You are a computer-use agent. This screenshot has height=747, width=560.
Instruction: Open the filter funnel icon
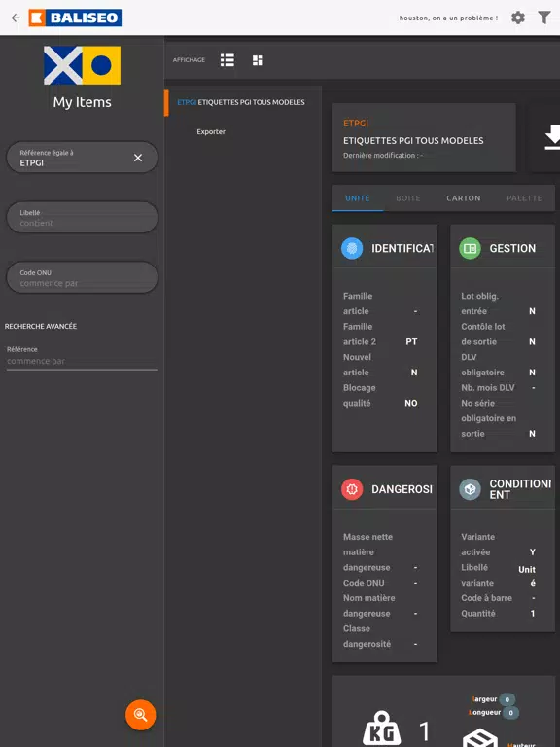coord(544,18)
